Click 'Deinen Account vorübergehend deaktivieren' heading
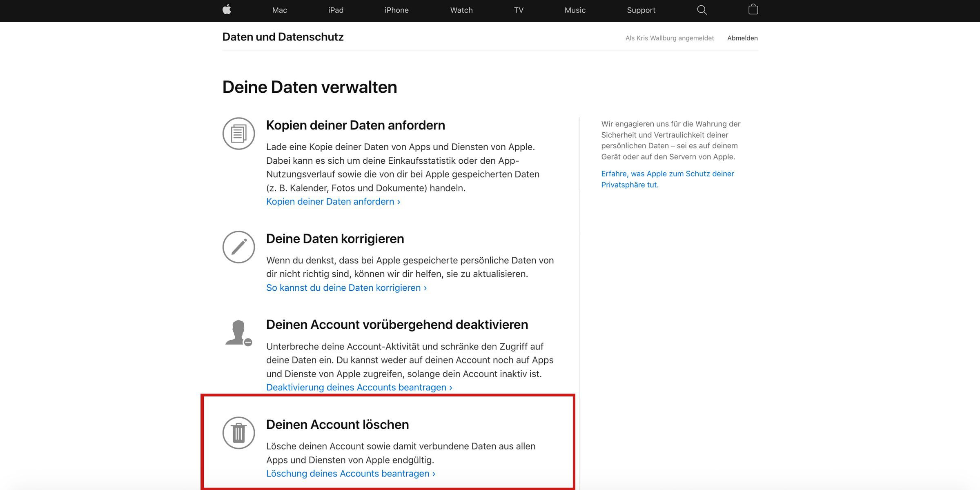 pos(397,324)
